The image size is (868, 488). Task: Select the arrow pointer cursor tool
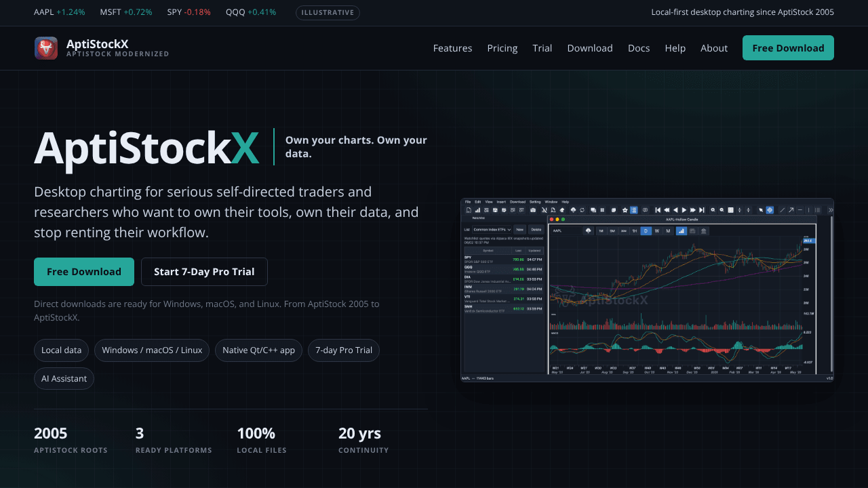click(761, 210)
